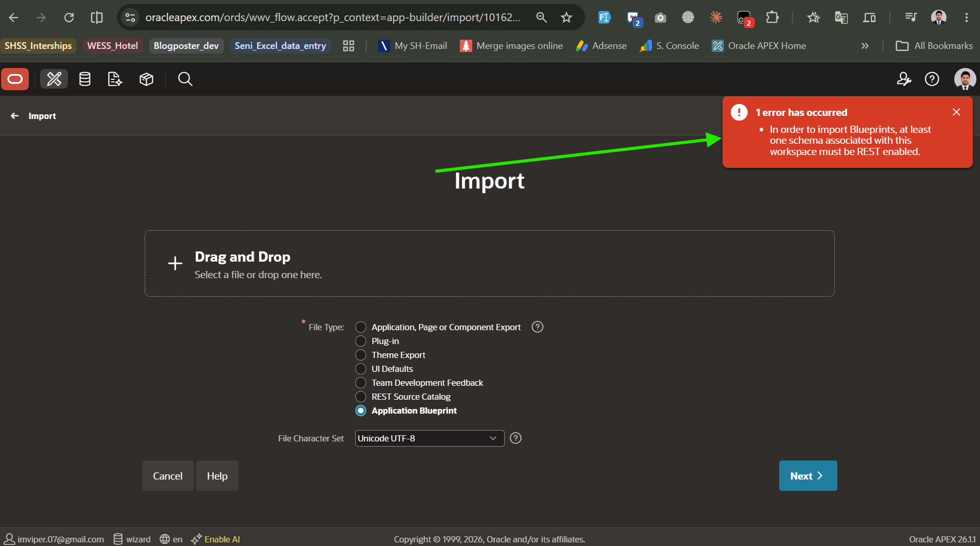Open APEX help question mark menu
This screenshot has width=980, height=546.
point(932,79)
